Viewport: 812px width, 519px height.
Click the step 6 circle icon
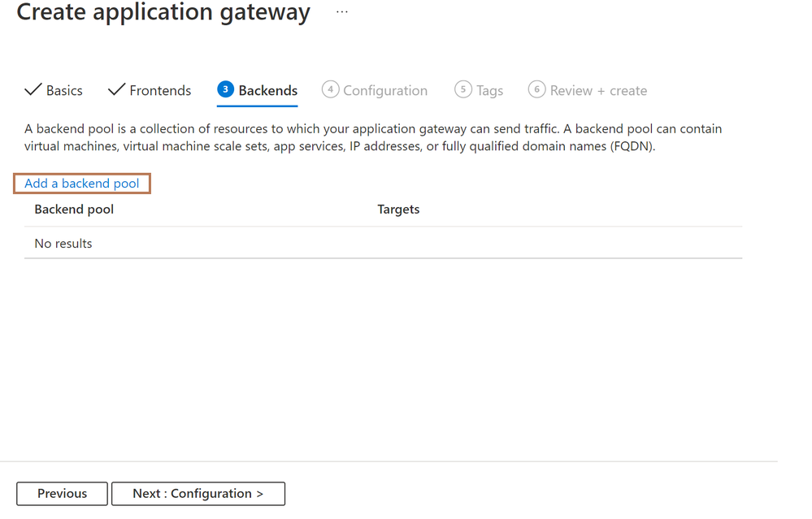click(537, 89)
